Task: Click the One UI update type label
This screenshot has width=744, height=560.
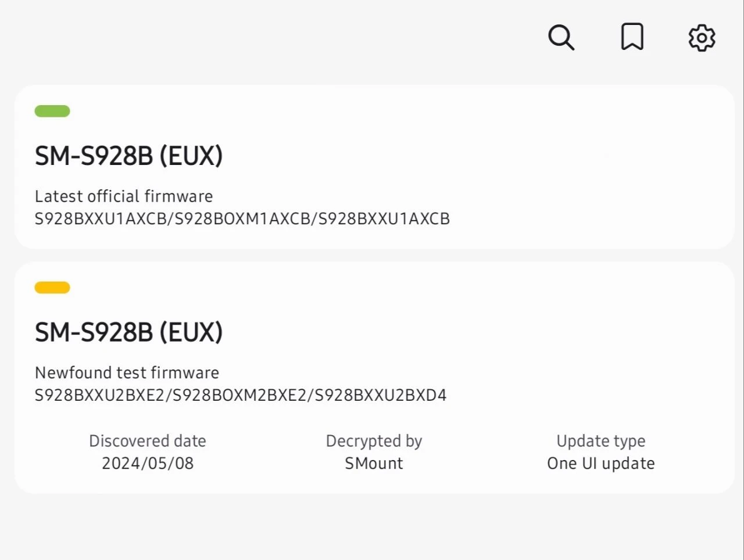Action: coord(600,463)
